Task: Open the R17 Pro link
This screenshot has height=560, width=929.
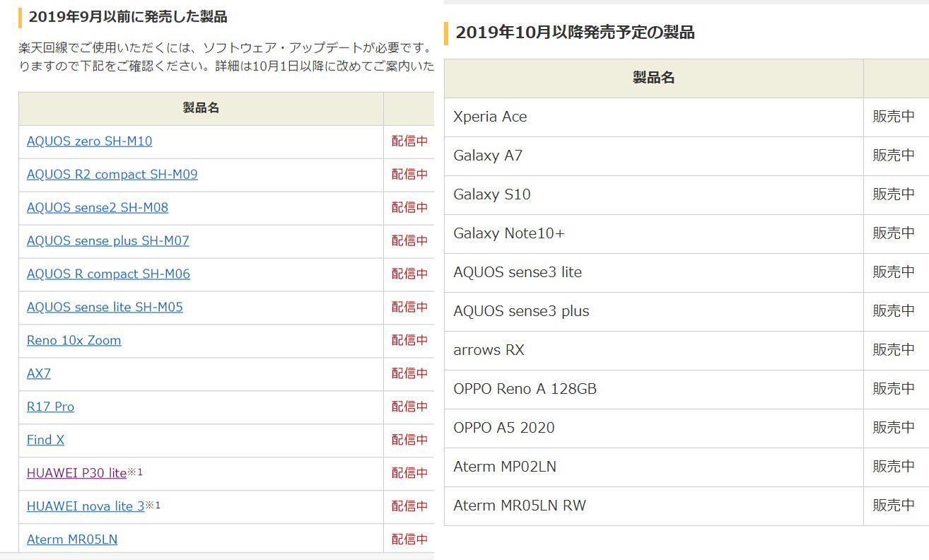Action: coord(50,407)
